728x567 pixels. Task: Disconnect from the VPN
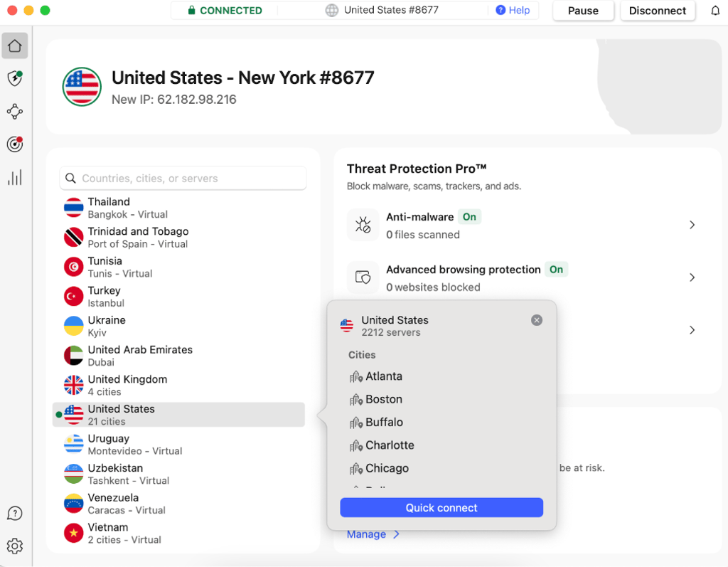coord(658,11)
